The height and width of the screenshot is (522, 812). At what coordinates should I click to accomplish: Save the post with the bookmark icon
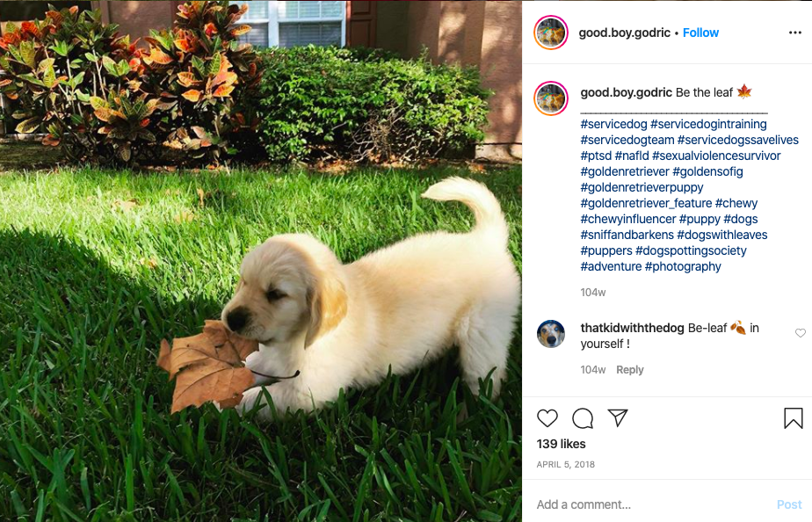pyautogui.click(x=793, y=418)
